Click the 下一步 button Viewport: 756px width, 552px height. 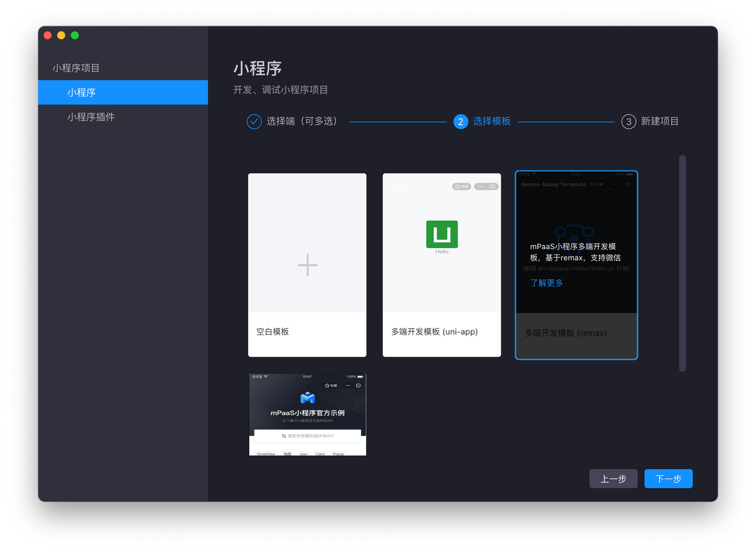pos(669,479)
